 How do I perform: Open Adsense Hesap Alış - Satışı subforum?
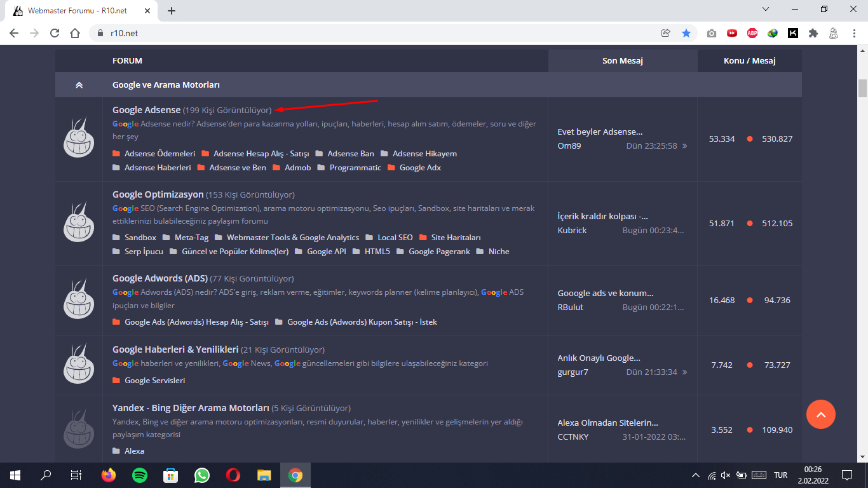coord(261,154)
